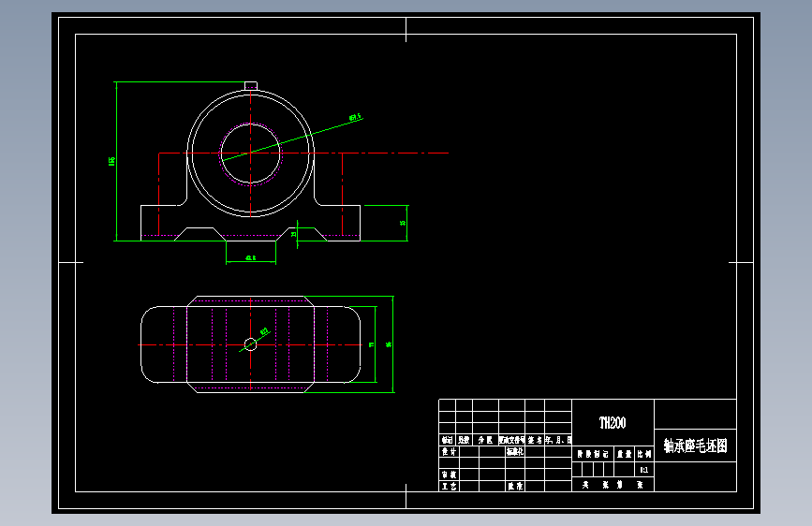812x526 pixels.
Task: Select the 年、月、日 date header cell
Action: [558, 440]
